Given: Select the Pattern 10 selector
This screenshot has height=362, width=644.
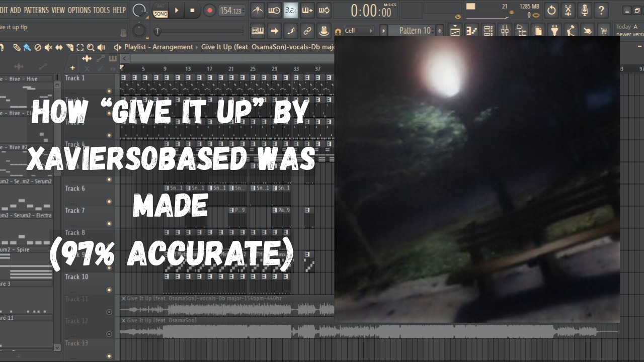Looking at the screenshot, I should tap(412, 31).
